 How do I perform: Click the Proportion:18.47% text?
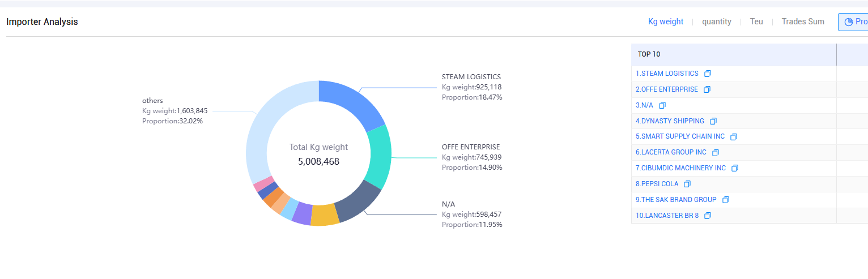click(x=472, y=97)
